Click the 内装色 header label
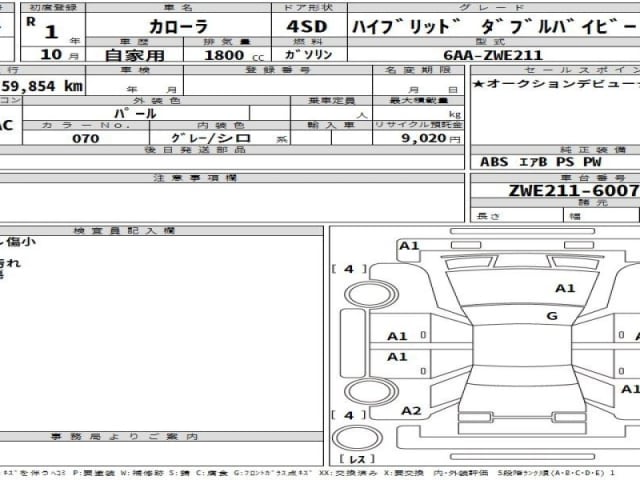The width and height of the screenshot is (640, 480). coord(221,125)
